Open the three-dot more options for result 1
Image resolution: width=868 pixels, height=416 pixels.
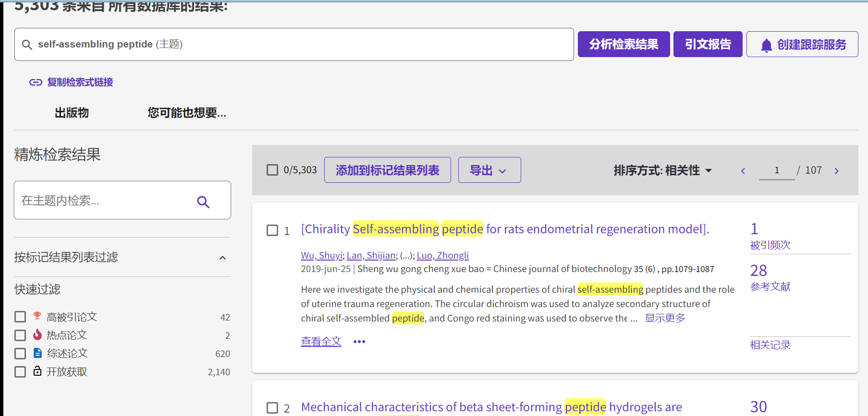click(359, 342)
